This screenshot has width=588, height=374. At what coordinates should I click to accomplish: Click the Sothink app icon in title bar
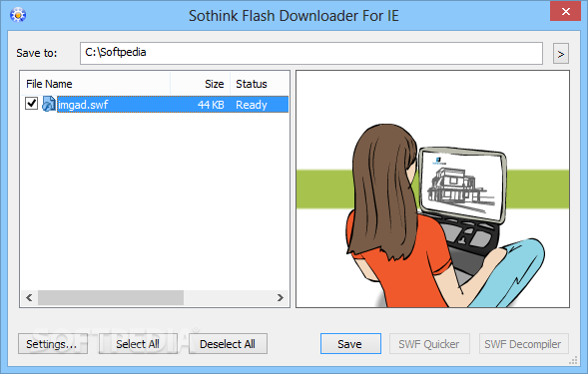pos(18,15)
